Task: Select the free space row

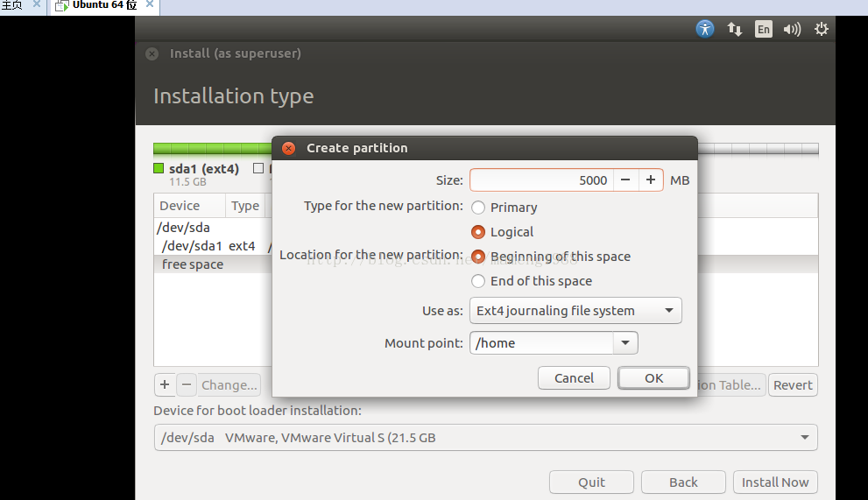Action: click(213, 264)
